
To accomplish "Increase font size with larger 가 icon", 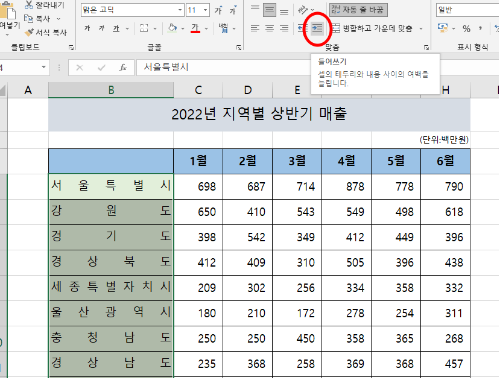I will [x=218, y=10].
